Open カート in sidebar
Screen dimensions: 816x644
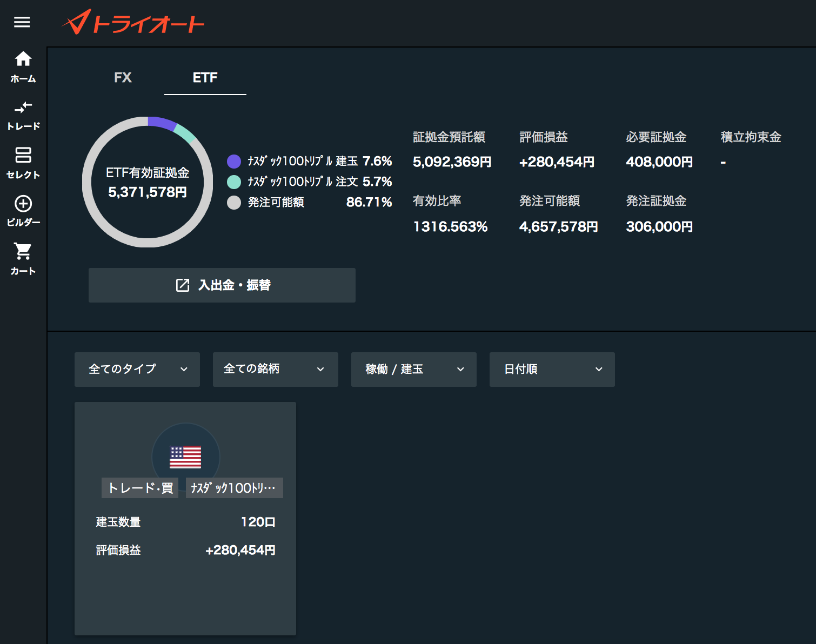click(23, 259)
